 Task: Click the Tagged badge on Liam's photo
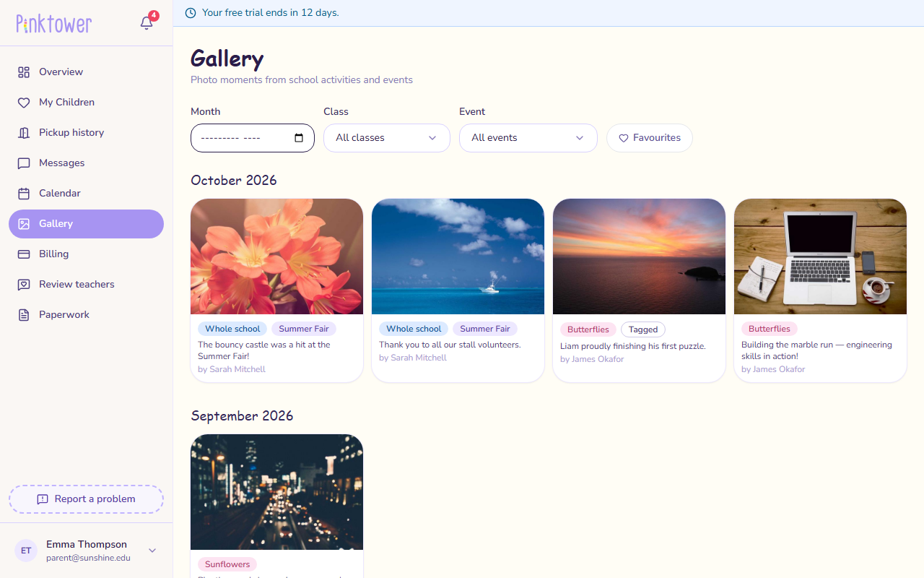point(643,329)
